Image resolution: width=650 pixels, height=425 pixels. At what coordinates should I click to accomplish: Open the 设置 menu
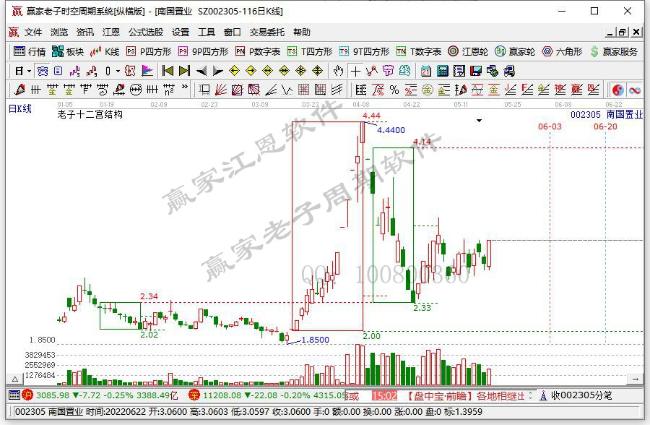coord(180,32)
